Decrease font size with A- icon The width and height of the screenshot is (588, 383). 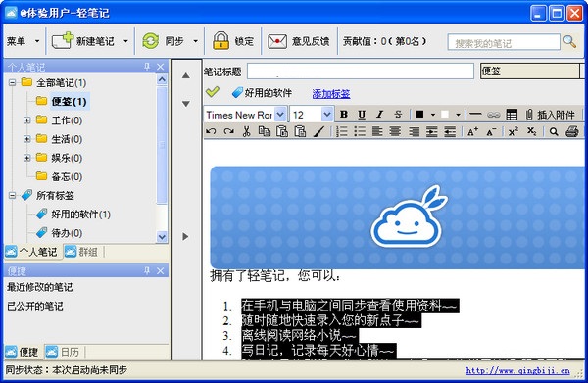click(x=491, y=131)
